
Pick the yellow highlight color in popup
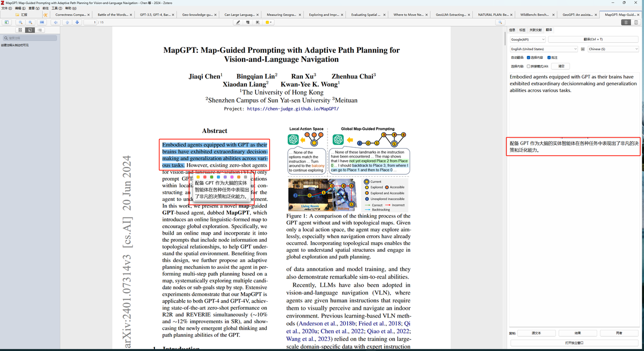(x=198, y=177)
